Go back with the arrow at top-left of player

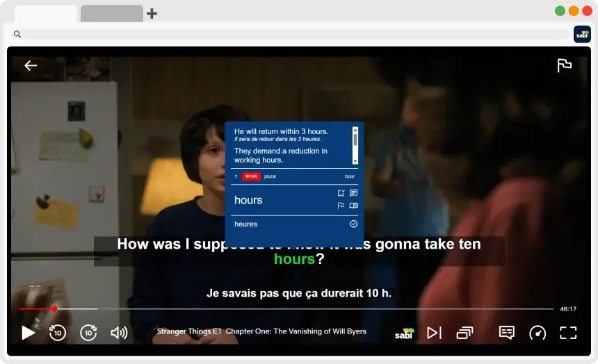point(31,65)
